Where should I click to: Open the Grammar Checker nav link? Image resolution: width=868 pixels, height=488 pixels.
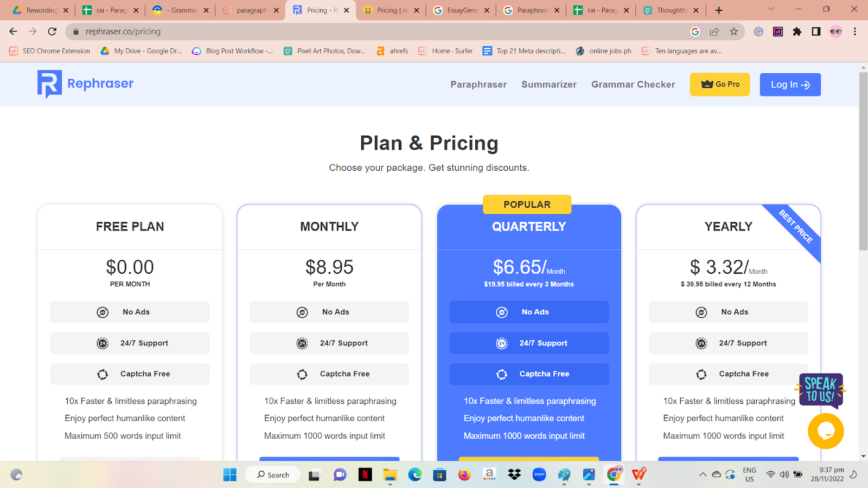tap(633, 85)
